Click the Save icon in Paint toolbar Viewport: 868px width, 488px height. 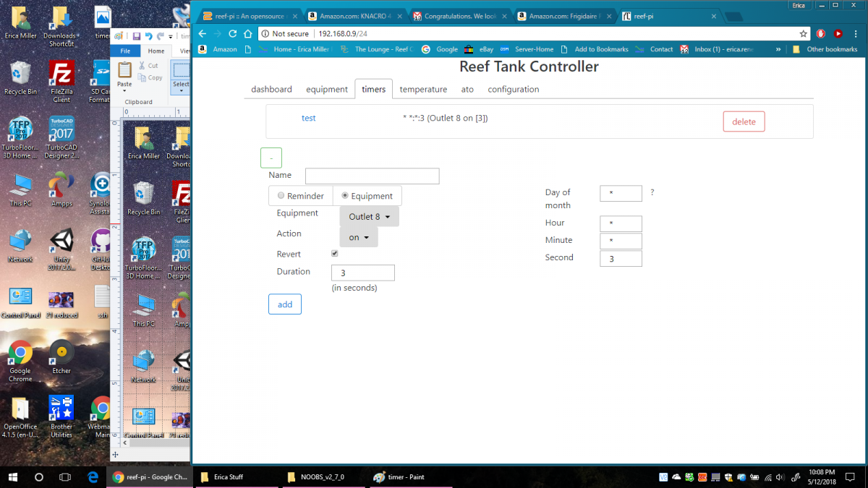tap(136, 36)
